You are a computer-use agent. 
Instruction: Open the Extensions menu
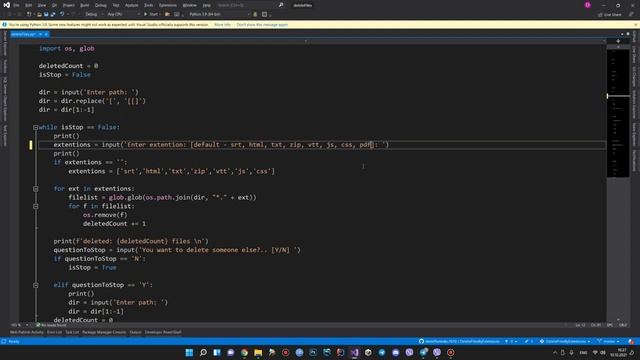(168, 5)
